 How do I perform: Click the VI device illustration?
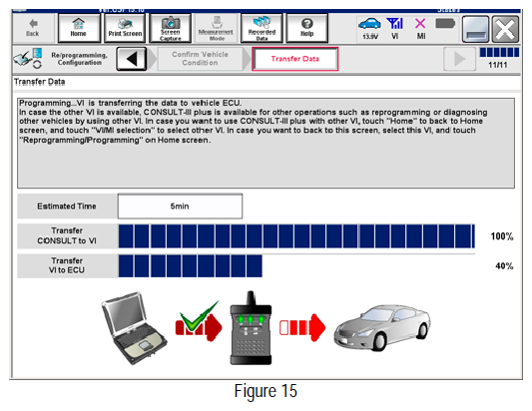point(251,328)
